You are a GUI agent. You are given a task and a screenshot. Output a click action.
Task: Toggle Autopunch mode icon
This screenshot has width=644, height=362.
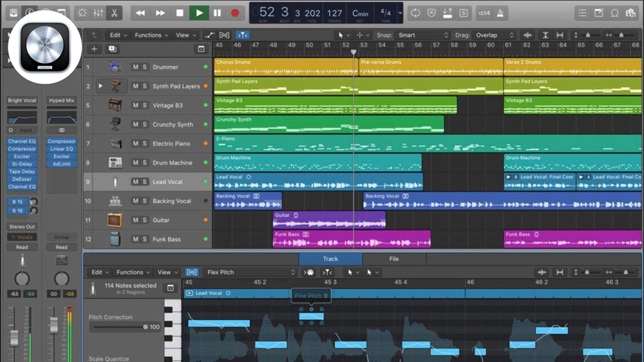pos(448,13)
